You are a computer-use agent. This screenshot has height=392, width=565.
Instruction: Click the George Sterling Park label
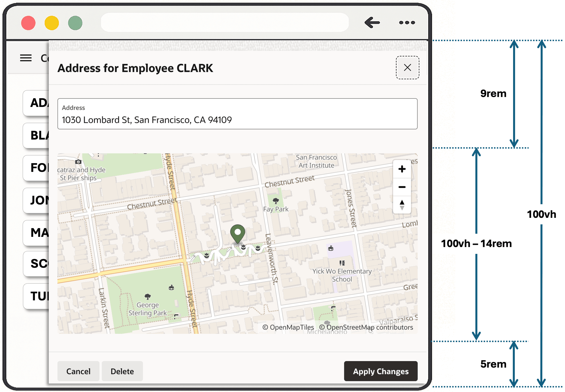pos(147,309)
